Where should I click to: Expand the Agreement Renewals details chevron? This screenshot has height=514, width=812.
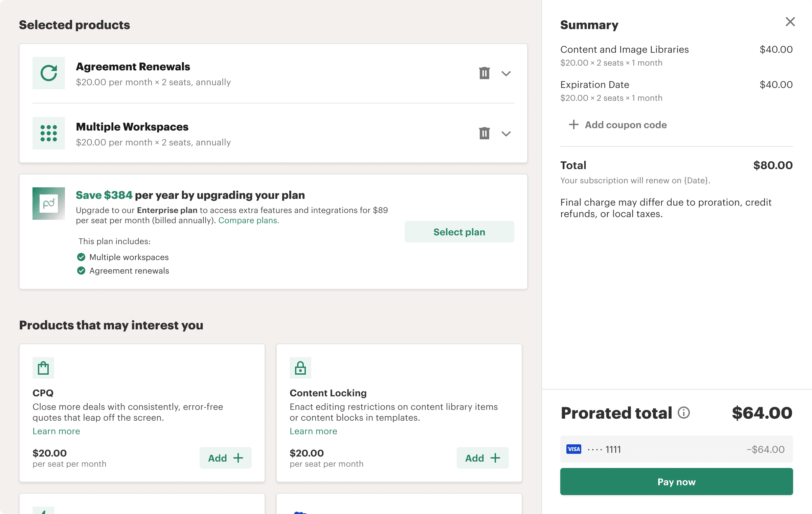click(x=506, y=73)
